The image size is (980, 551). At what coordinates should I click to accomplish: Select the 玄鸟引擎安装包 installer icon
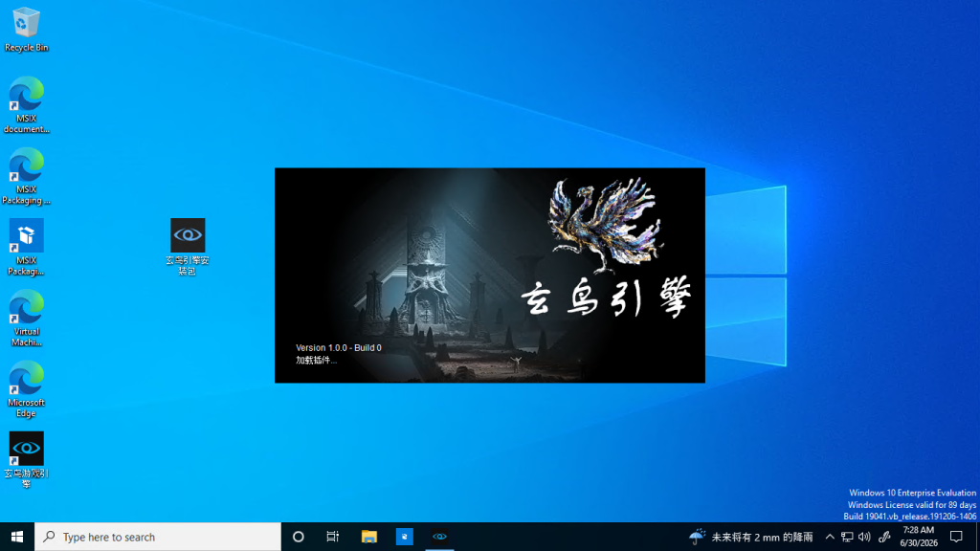coord(188,248)
